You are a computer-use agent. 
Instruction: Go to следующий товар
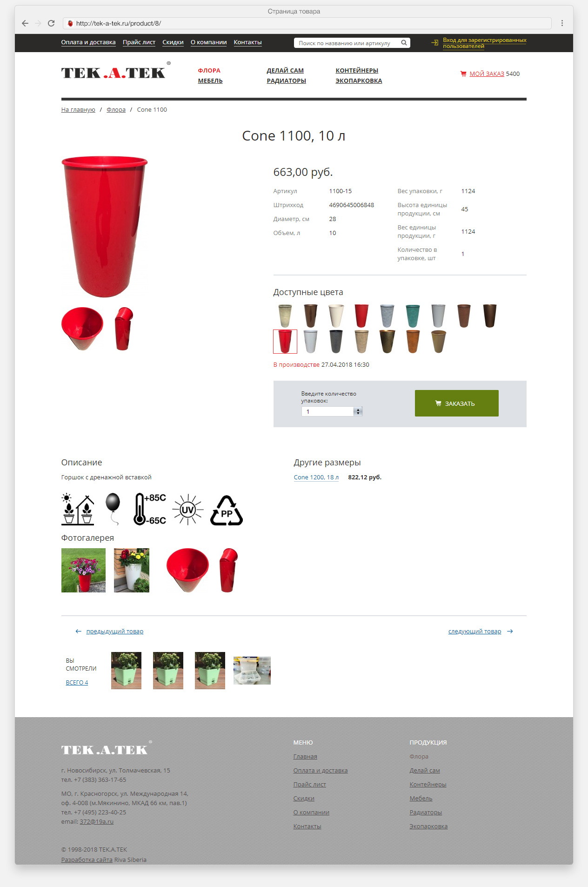[x=475, y=632]
